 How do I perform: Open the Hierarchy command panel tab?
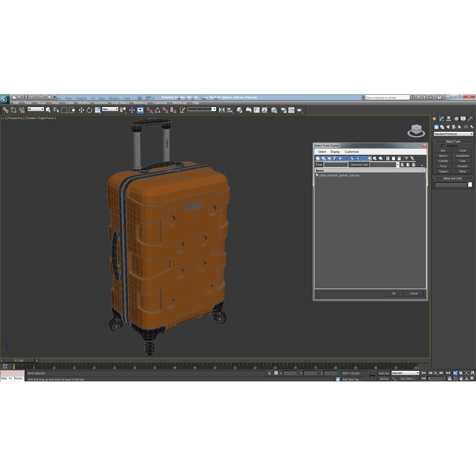click(x=449, y=119)
